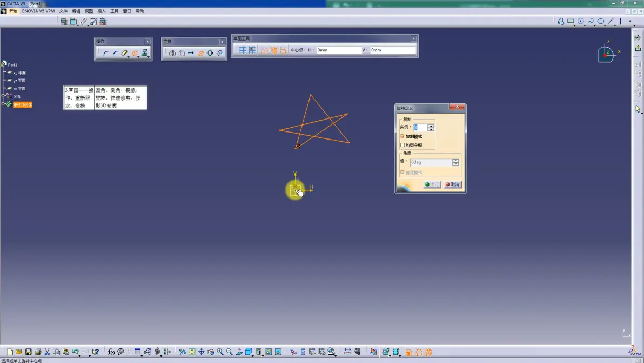The image size is (644, 363).
Task: Click the 取消 button in rotate dialog
Action: click(453, 184)
